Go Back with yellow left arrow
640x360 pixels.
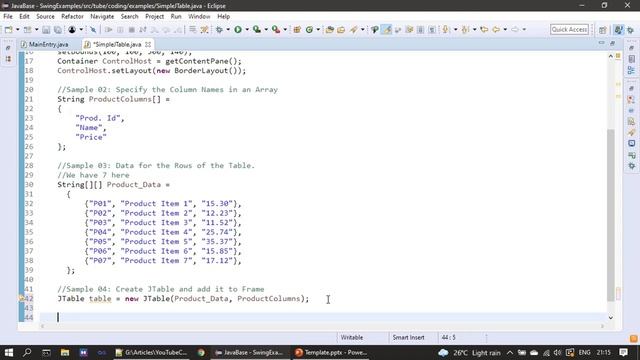click(x=496, y=29)
